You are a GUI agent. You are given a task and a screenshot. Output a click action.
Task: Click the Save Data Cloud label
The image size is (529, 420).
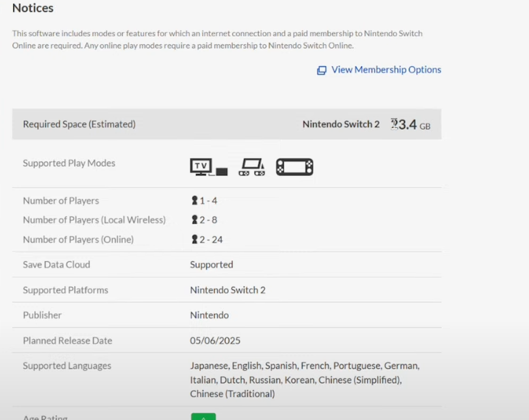tap(57, 265)
